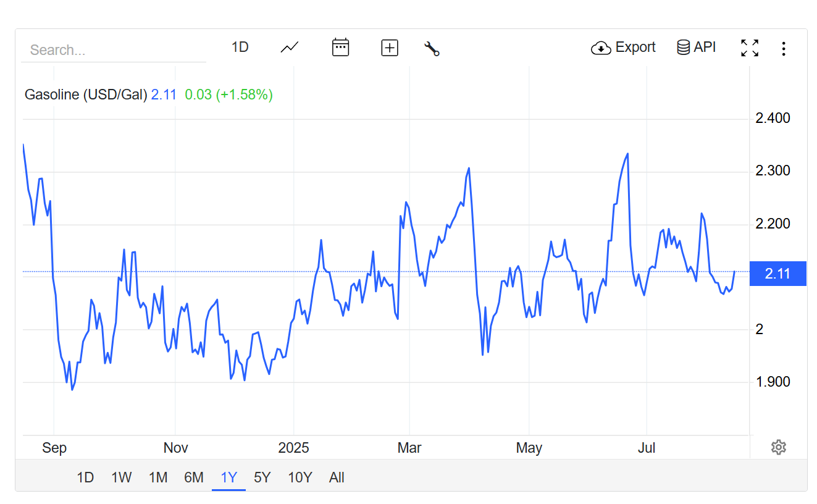This screenshot has height=504, width=817.
Task: Click the Search input field
Action: [113, 50]
